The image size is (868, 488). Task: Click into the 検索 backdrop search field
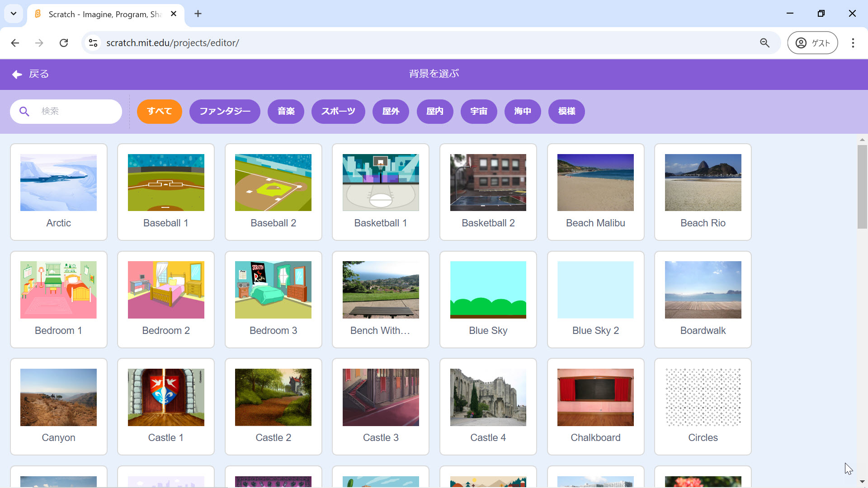(x=66, y=112)
